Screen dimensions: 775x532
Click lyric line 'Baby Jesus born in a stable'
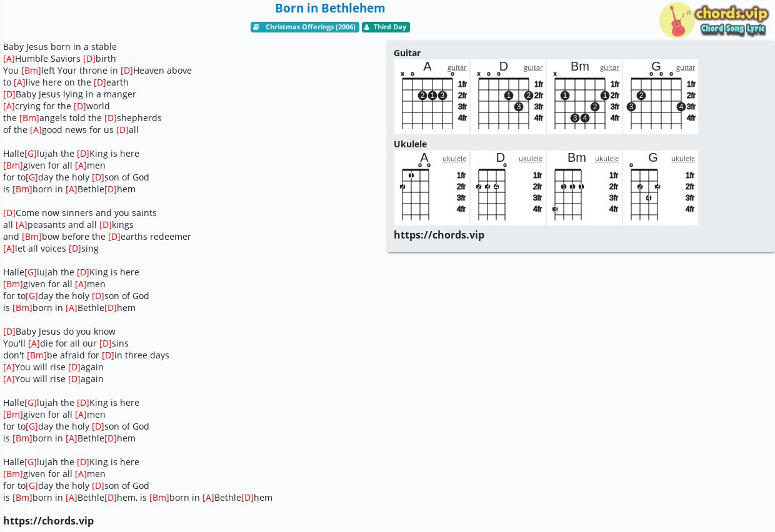(60, 47)
